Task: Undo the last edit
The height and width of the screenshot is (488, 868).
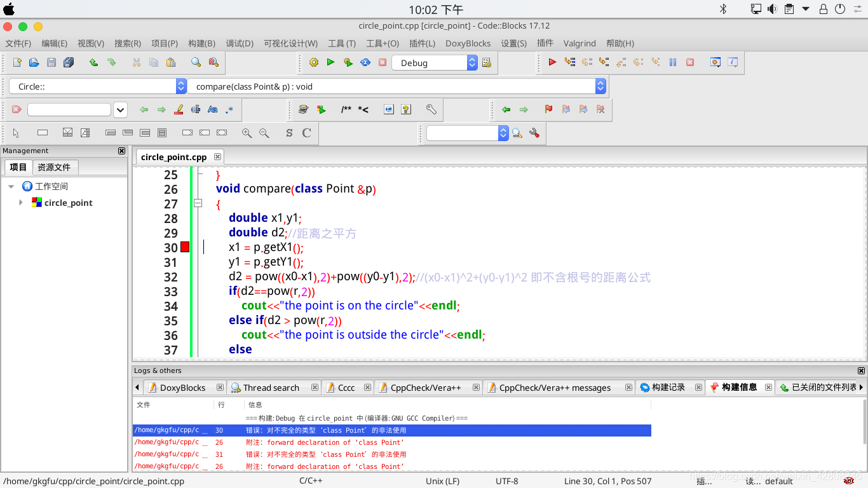Action: [93, 62]
